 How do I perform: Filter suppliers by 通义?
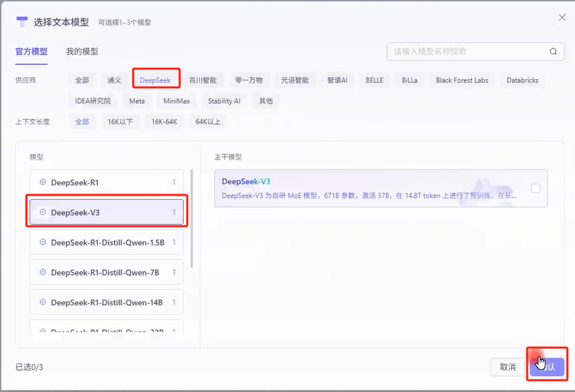coord(114,80)
